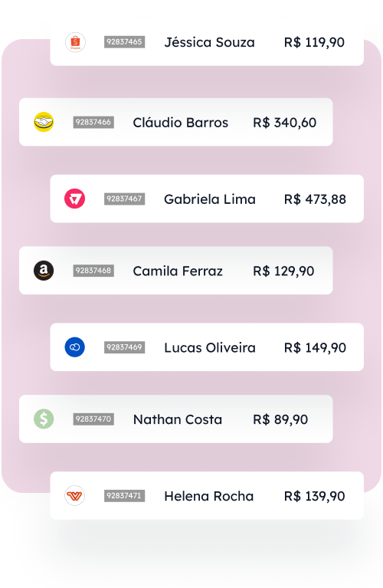Open order ID tag 92837465

coord(124,42)
